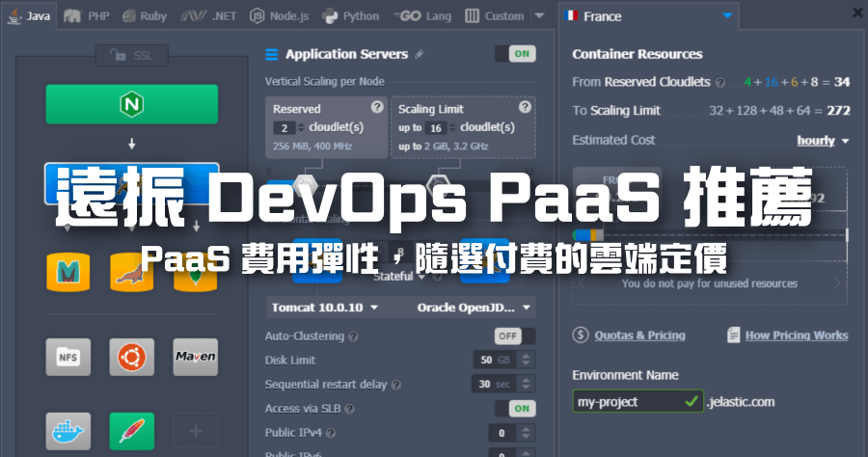Open the Tomcat 10.0.10 version dropdown
This screenshot has height=457, width=868.
tap(325, 308)
